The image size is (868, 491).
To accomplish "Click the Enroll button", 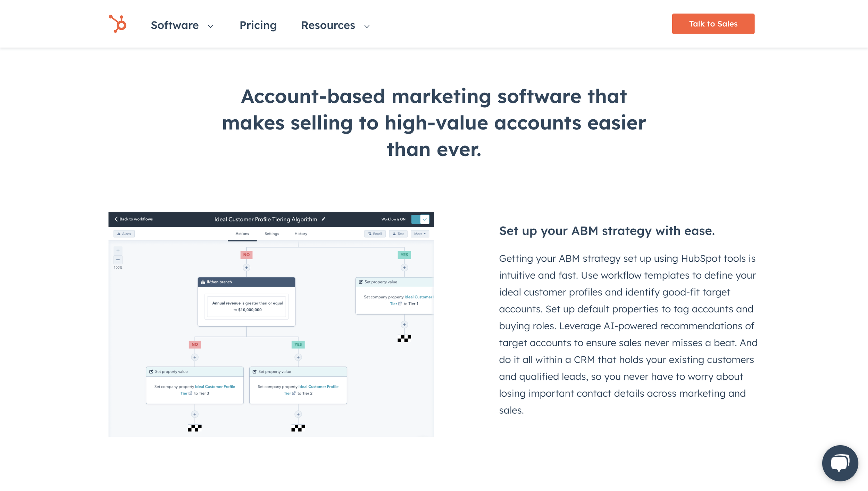I will (x=375, y=234).
